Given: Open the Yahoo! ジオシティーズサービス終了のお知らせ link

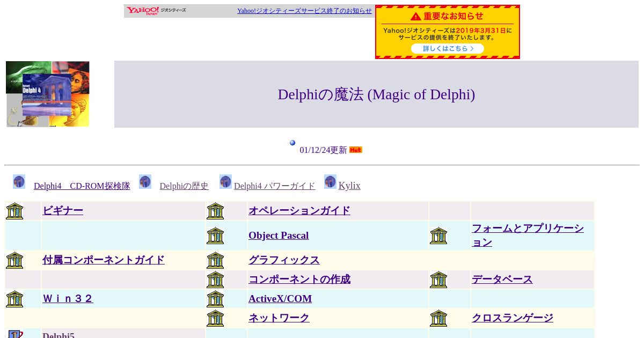Looking at the screenshot, I should tap(304, 11).
